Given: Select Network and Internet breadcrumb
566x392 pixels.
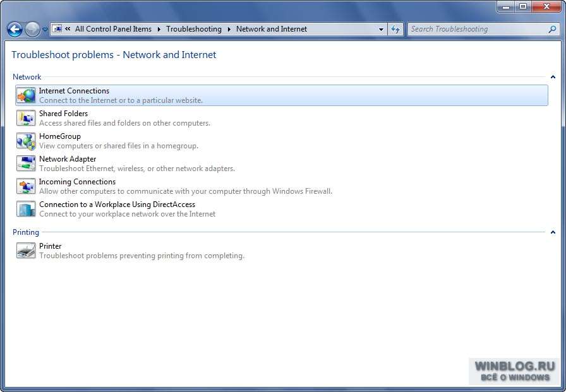Looking at the screenshot, I should [x=272, y=29].
